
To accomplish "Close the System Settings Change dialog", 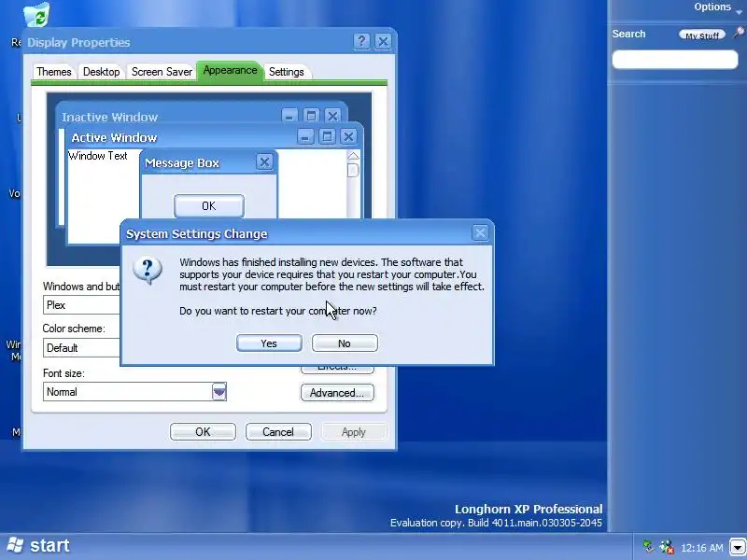I will pyautogui.click(x=480, y=232).
